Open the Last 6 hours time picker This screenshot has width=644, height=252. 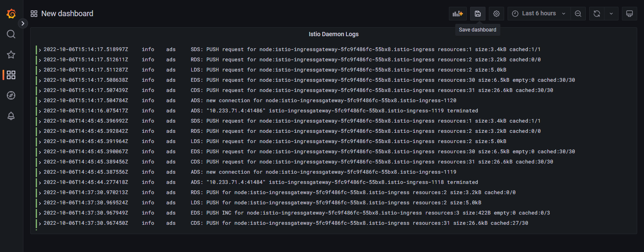538,14
